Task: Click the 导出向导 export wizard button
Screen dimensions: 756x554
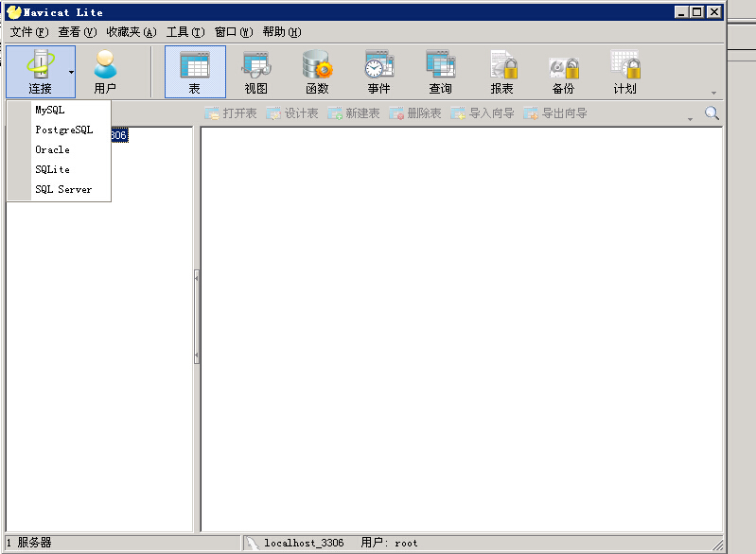Action: click(555, 113)
